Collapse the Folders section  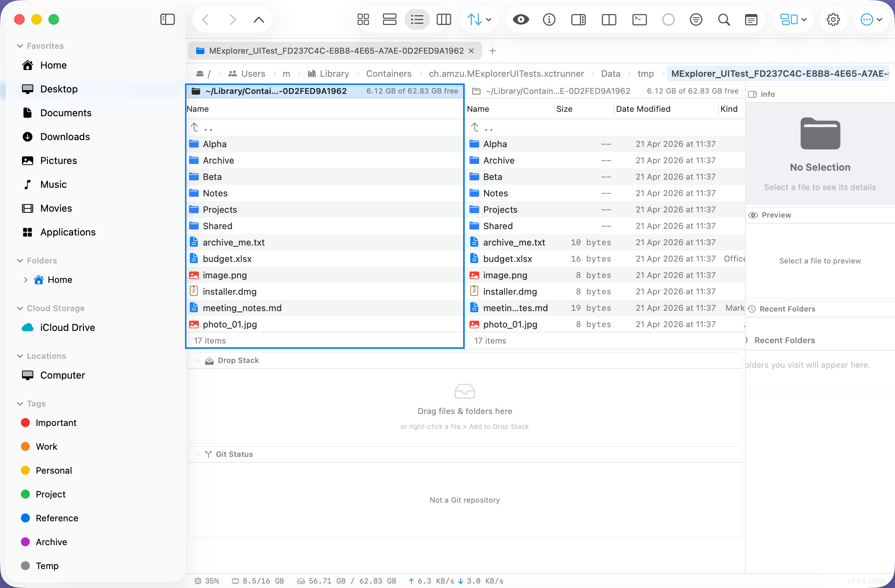pos(20,260)
